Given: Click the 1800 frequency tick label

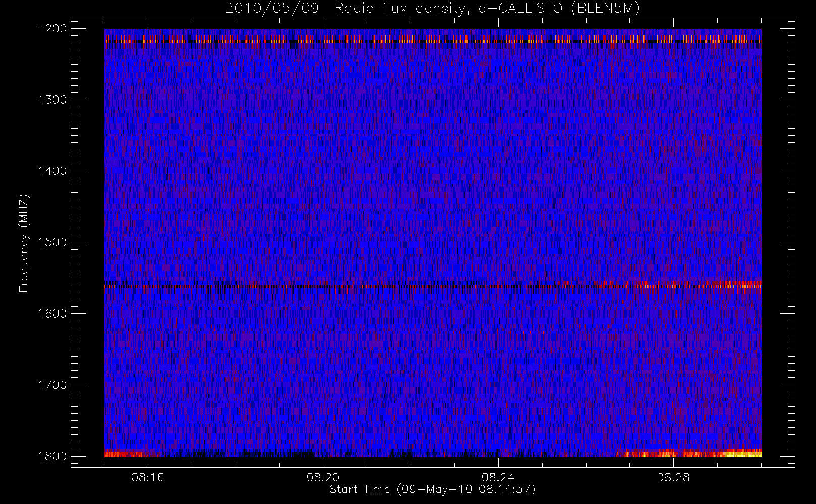Looking at the screenshot, I should (52, 456).
